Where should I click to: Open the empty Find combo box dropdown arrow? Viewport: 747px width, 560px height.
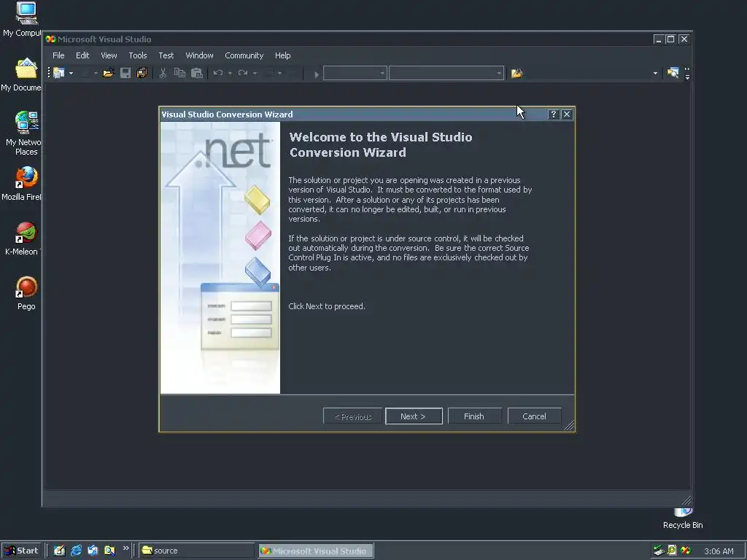tap(655, 74)
